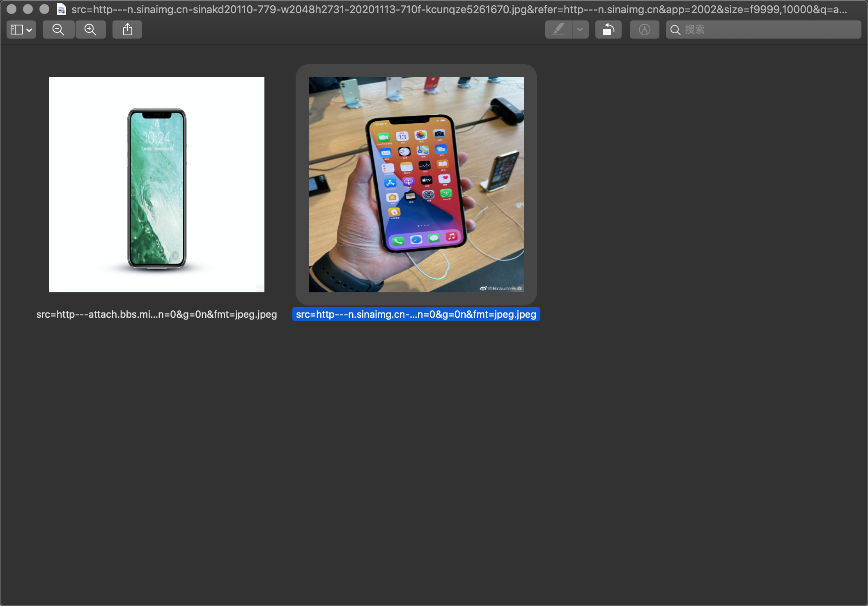The width and height of the screenshot is (868, 606).
Task: Click the rotate left icon
Action: click(608, 30)
